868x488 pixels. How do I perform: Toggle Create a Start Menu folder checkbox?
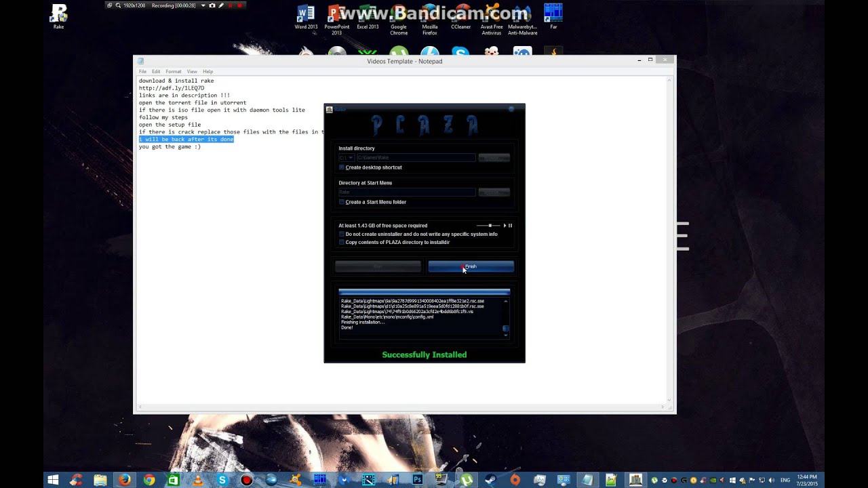tap(342, 202)
